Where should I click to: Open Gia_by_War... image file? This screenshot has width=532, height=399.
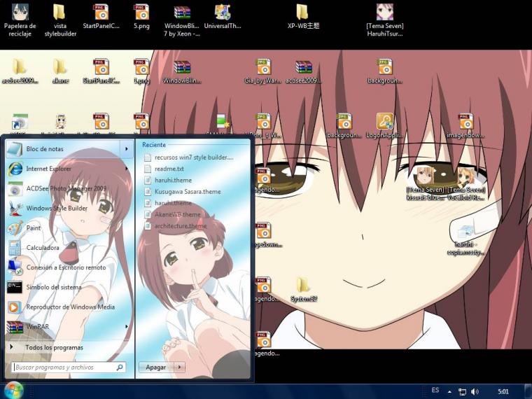(263, 71)
